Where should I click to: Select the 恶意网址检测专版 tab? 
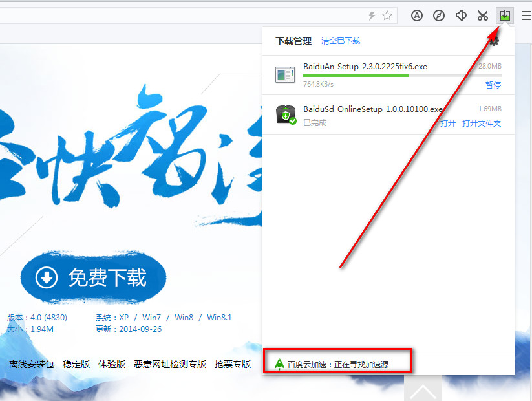(170, 364)
